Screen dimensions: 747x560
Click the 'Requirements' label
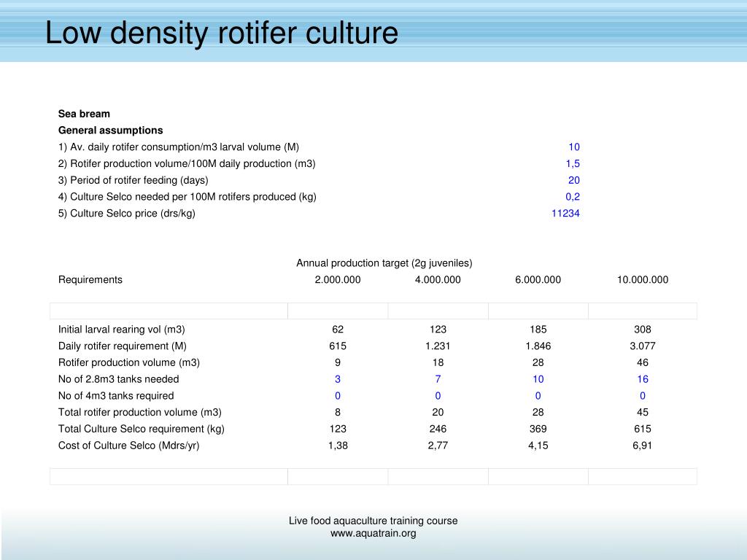tap(90, 280)
